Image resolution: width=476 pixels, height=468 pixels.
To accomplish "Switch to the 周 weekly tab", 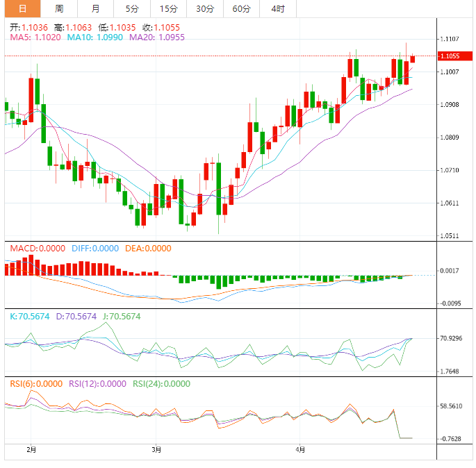I will click(59, 9).
